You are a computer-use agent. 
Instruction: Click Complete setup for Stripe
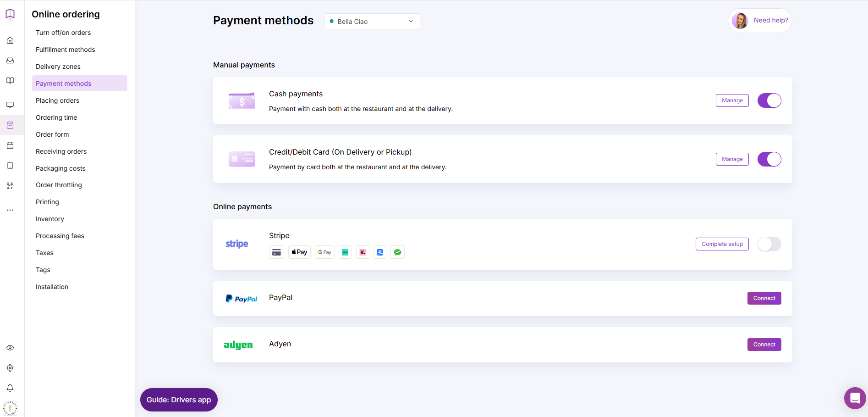click(722, 244)
